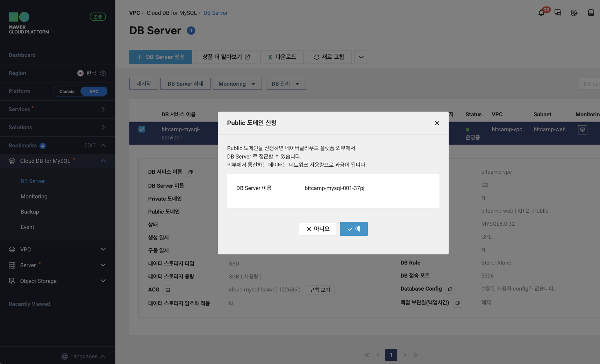Image resolution: width=600 pixels, height=364 pixels.
Task: Click Cloud DB for MySQL breadcrumb
Action: coord(172,13)
